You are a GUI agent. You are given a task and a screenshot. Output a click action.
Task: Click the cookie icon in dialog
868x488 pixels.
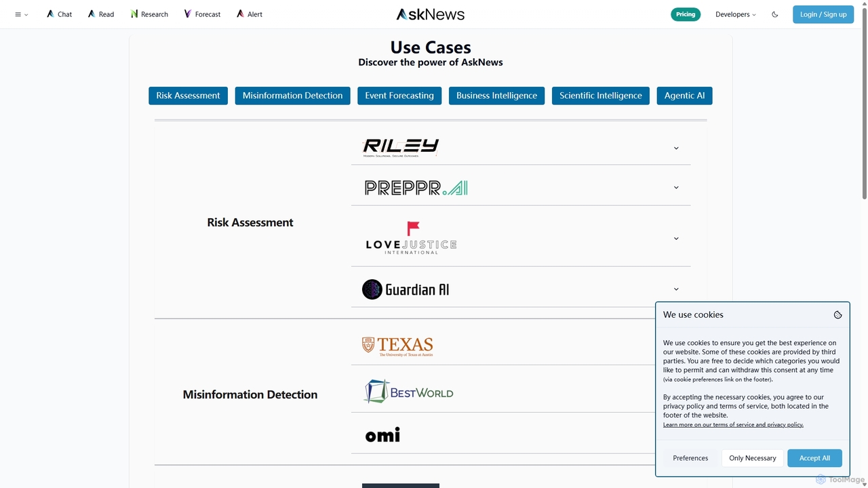(838, 314)
